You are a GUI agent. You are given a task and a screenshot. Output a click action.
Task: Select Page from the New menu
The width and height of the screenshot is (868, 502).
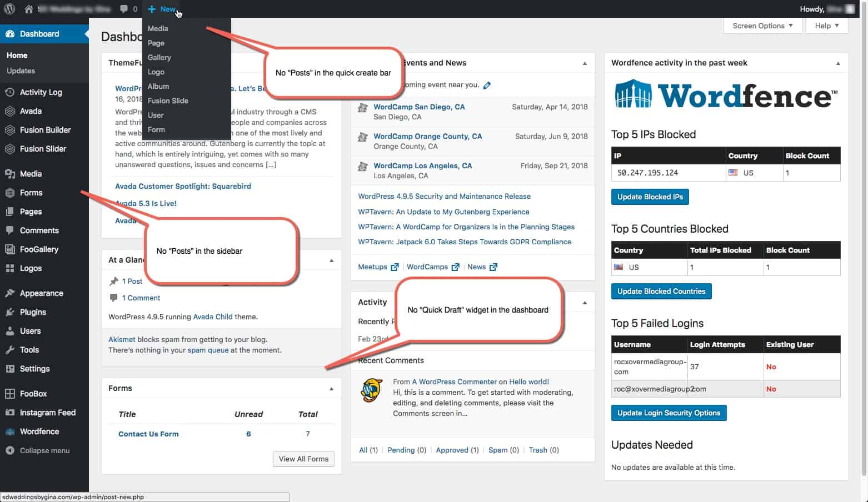156,43
